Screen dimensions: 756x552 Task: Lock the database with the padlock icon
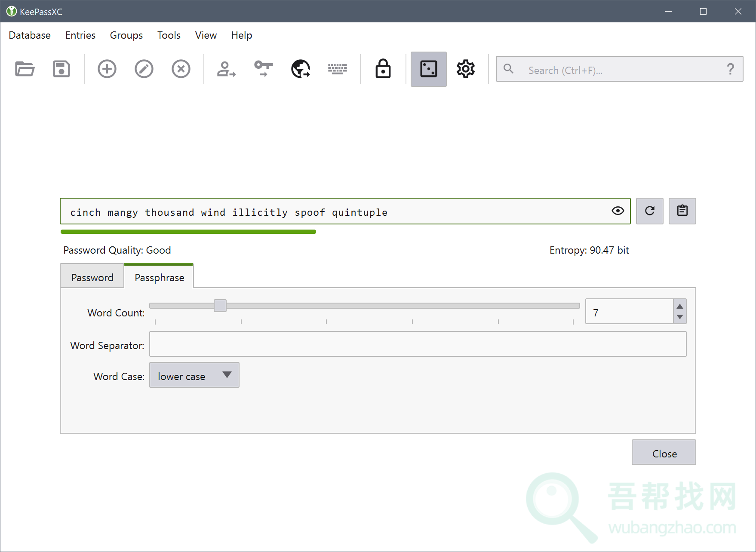(x=383, y=69)
